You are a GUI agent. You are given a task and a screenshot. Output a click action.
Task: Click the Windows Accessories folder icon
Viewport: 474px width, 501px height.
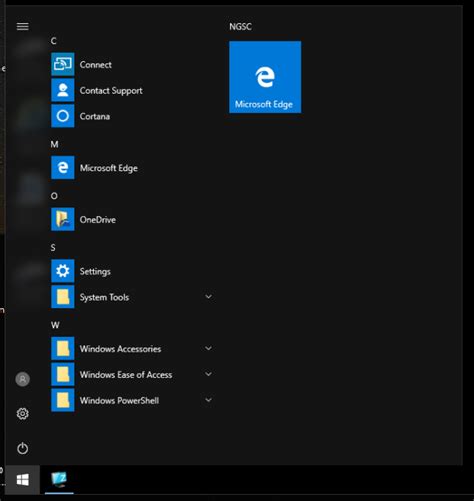click(63, 348)
